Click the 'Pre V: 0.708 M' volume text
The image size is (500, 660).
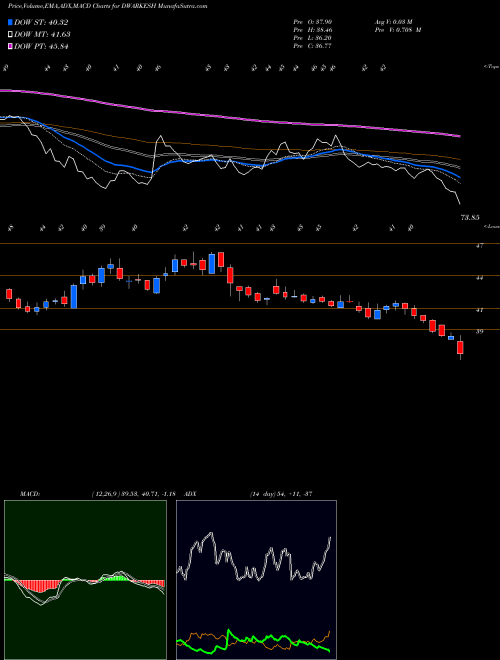[398, 30]
